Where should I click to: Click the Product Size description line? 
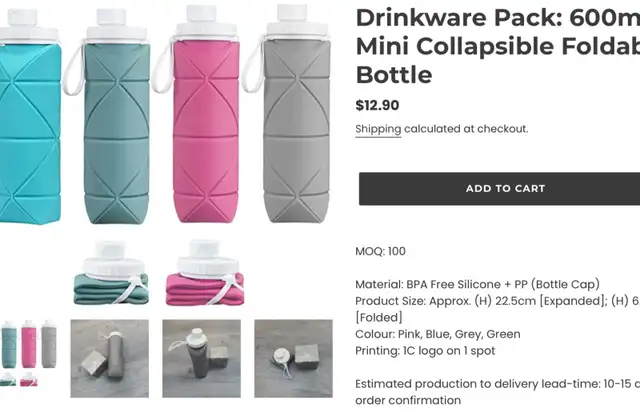coord(498,309)
